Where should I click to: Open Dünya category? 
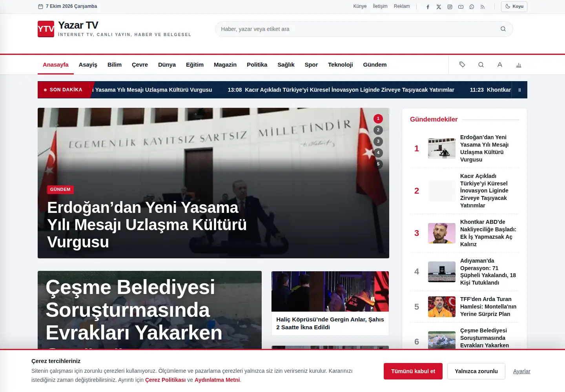(167, 65)
